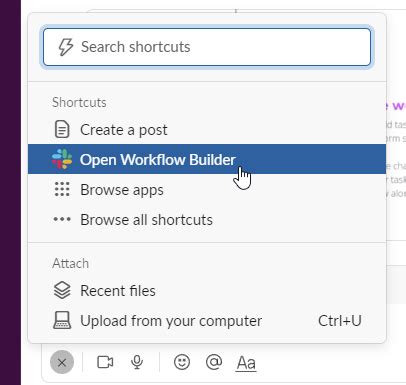Click the stacked layers icon for Recent files
This screenshot has width=406, height=385.
pos(62,290)
